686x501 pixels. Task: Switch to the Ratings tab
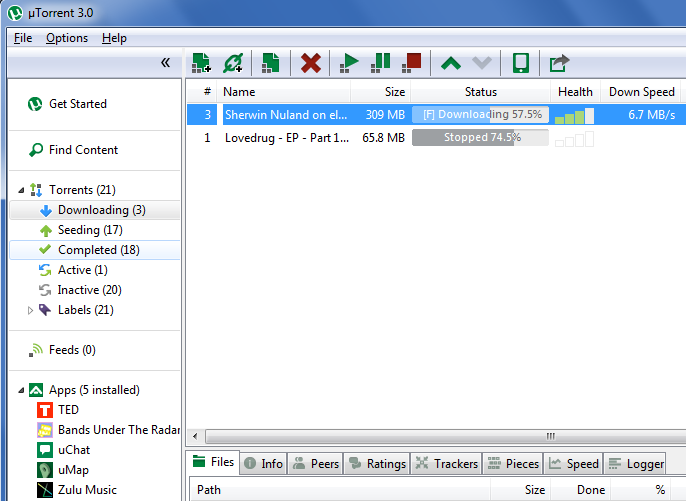point(378,463)
